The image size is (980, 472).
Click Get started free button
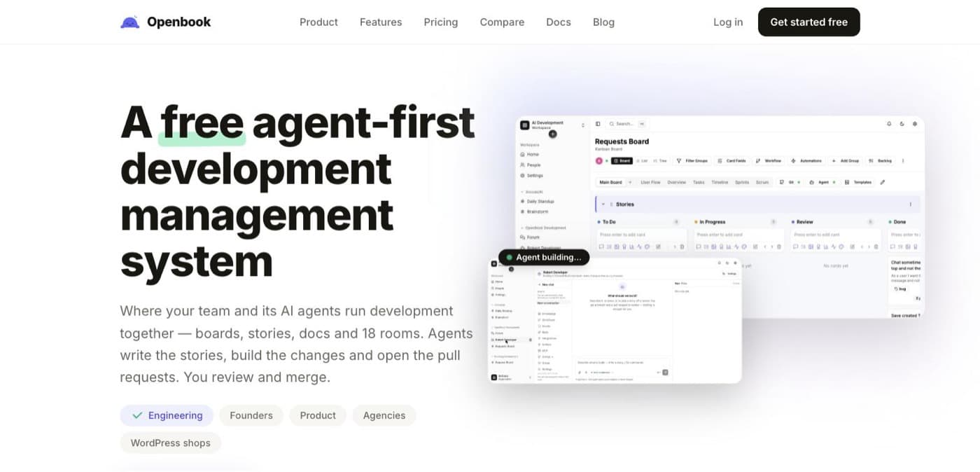click(809, 22)
